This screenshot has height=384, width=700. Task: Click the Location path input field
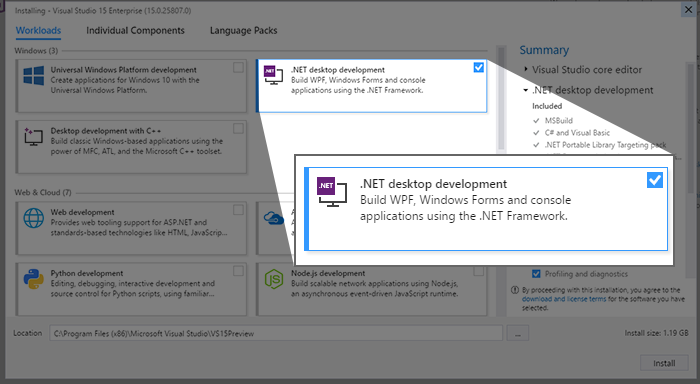(276, 333)
